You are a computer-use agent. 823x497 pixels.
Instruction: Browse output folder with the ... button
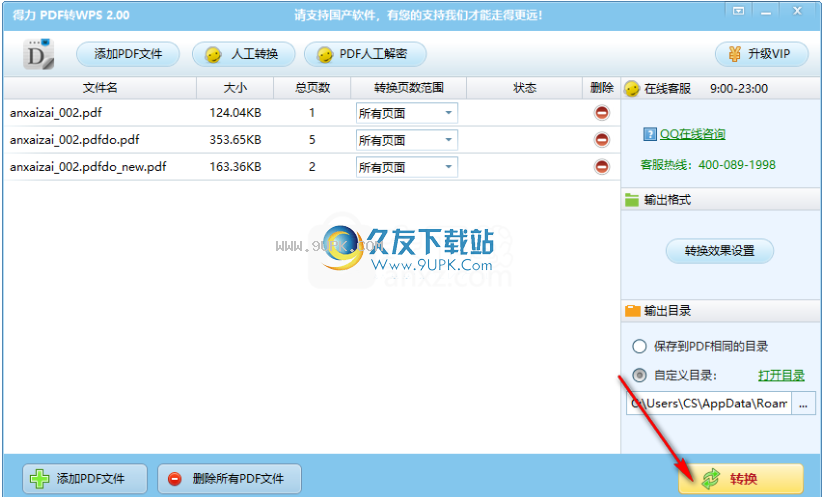803,404
